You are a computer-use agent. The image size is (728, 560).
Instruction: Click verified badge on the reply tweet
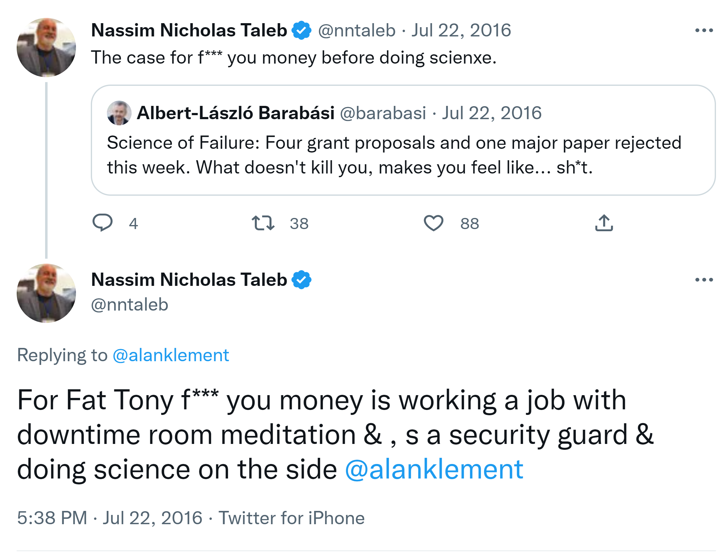coord(301,279)
